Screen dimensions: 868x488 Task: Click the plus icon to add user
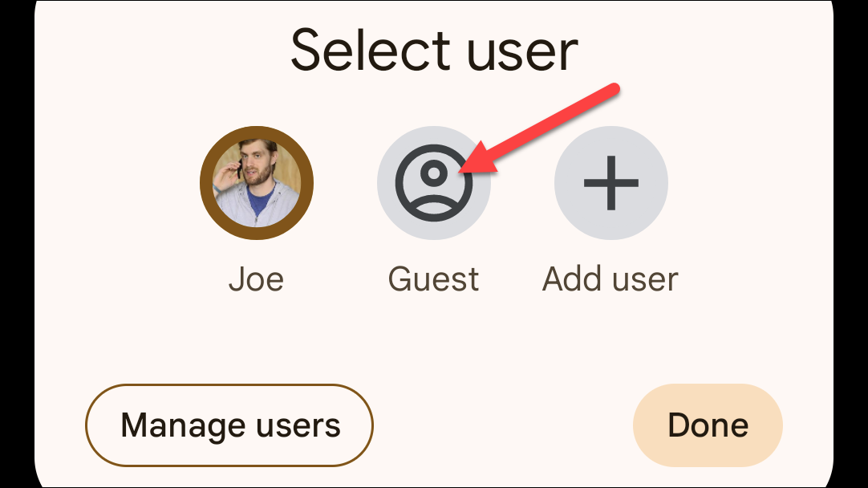tap(610, 183)
